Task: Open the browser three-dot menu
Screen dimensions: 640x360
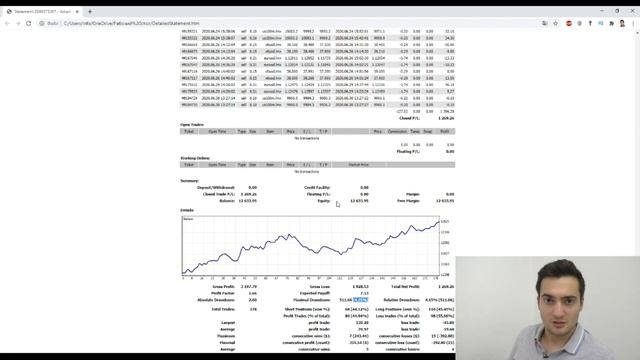Action: click(x=633, y=23)
